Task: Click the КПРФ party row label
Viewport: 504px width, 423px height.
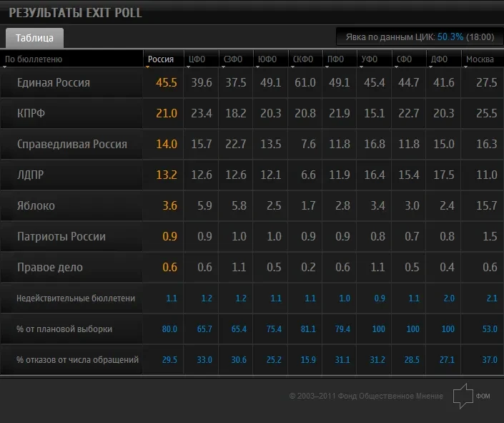Action: point(31,113)
